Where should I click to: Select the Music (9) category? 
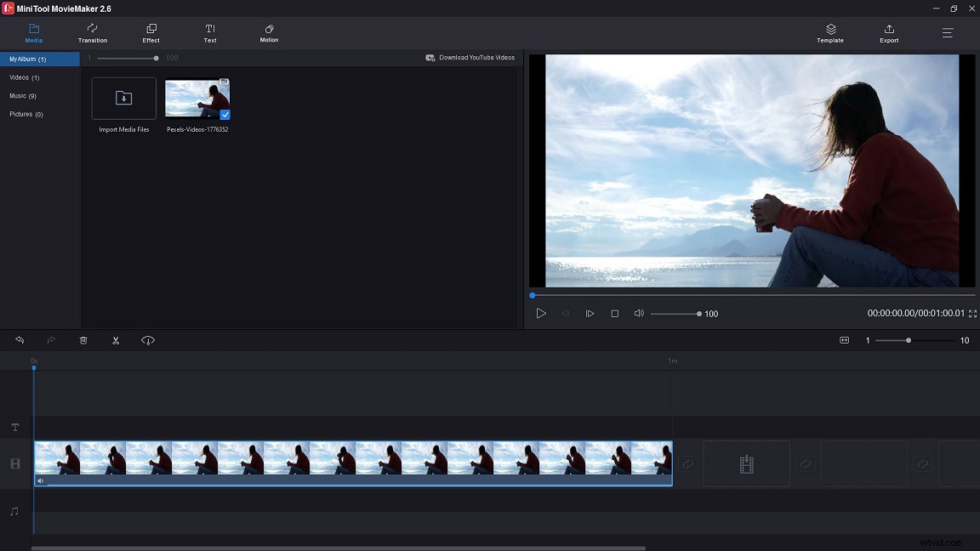click(23, 95)
